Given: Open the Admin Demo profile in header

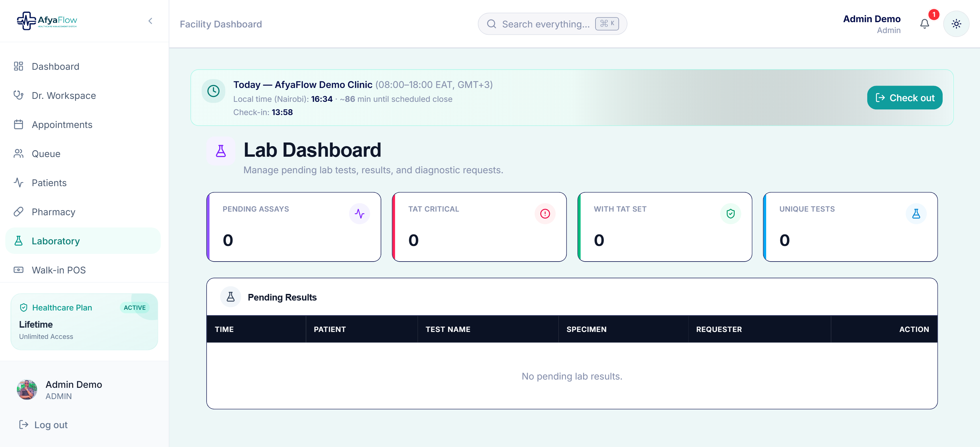Looking at the screenshot, I should (872, 24).
